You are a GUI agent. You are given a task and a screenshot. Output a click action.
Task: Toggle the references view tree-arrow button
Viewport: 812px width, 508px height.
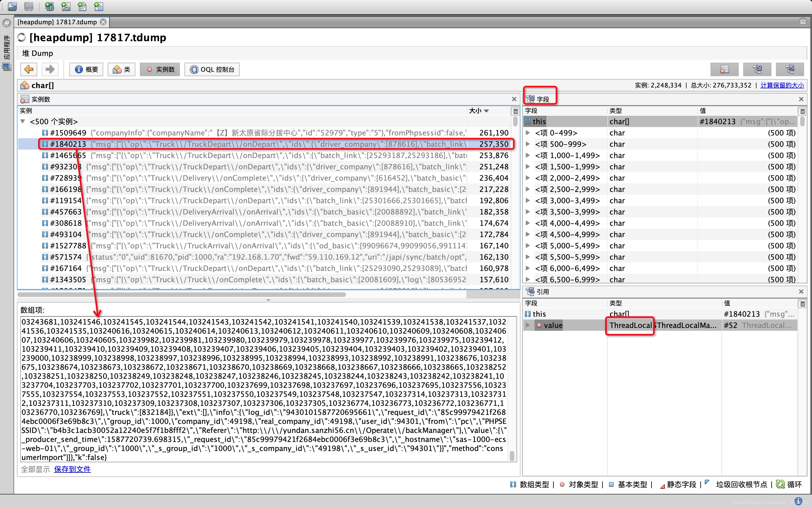tap(790, 69)
